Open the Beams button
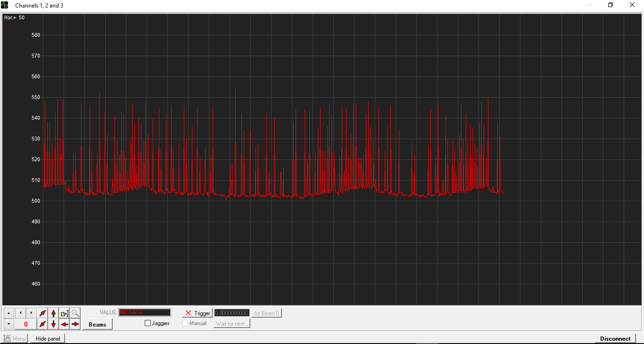644x344 pixels. [x=98, y=324]
